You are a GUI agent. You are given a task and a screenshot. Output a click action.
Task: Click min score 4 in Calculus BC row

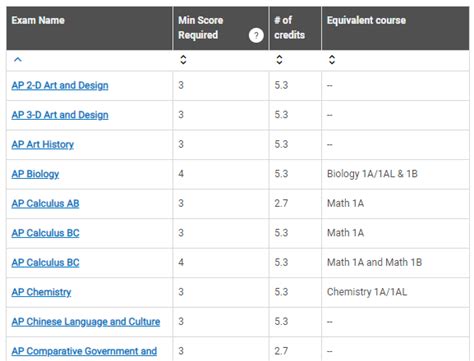pyautogui.click(x=181, y=262)
